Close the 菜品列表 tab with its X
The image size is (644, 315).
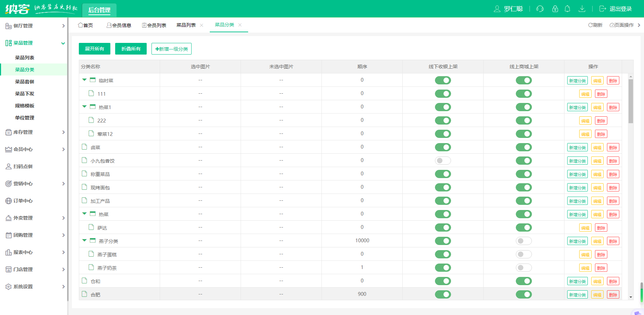point(202,25)
